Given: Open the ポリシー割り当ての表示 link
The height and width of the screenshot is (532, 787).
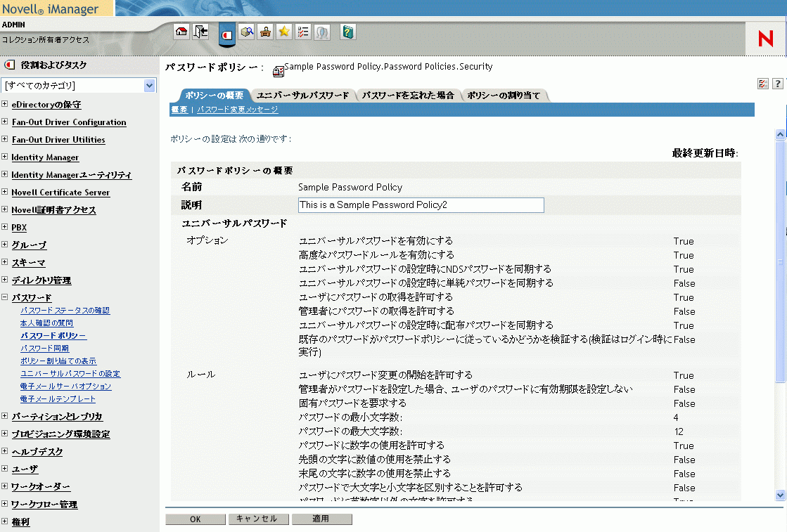Looking at the screenshot, I should click(58, 361).
